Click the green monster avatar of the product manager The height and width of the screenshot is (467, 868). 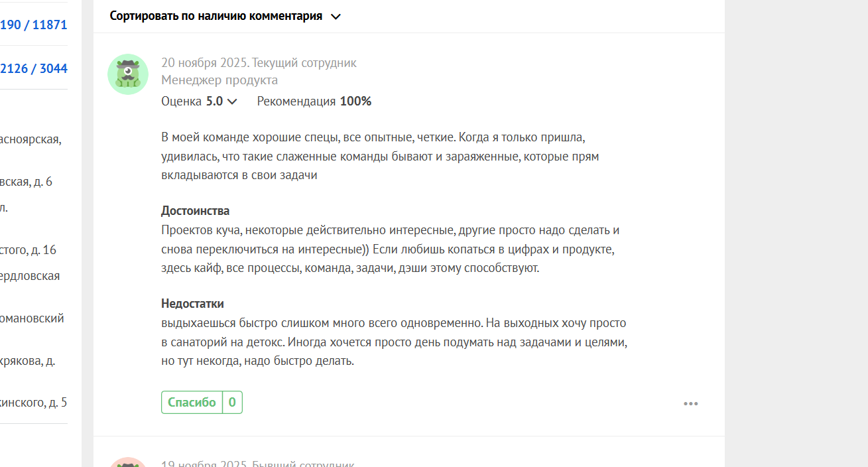128,74
